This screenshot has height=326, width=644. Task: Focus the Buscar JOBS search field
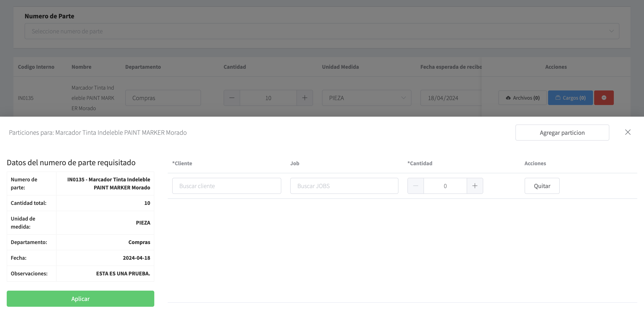pyautogui.click(x=344, y=186)
